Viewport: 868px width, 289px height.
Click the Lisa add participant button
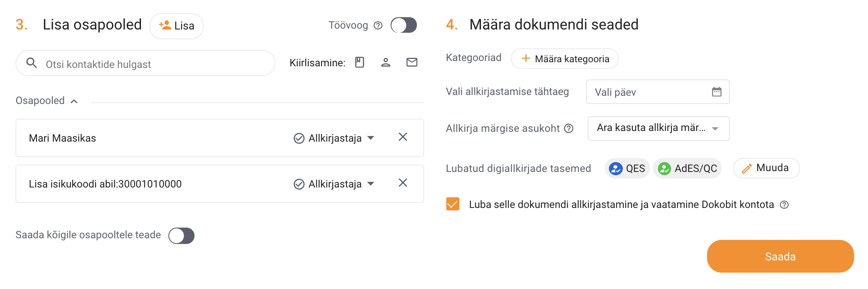click(x=177, y=26)
